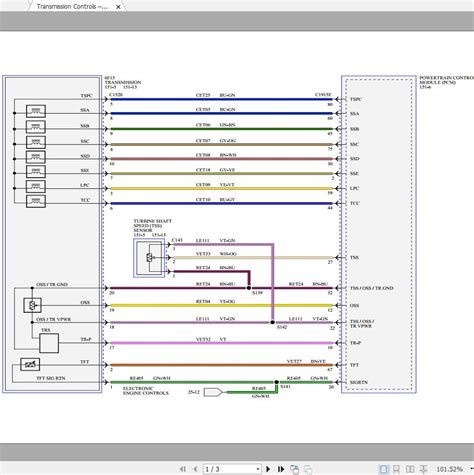Open the page number dropdown
474x475 pixels.
click(258, 469)
